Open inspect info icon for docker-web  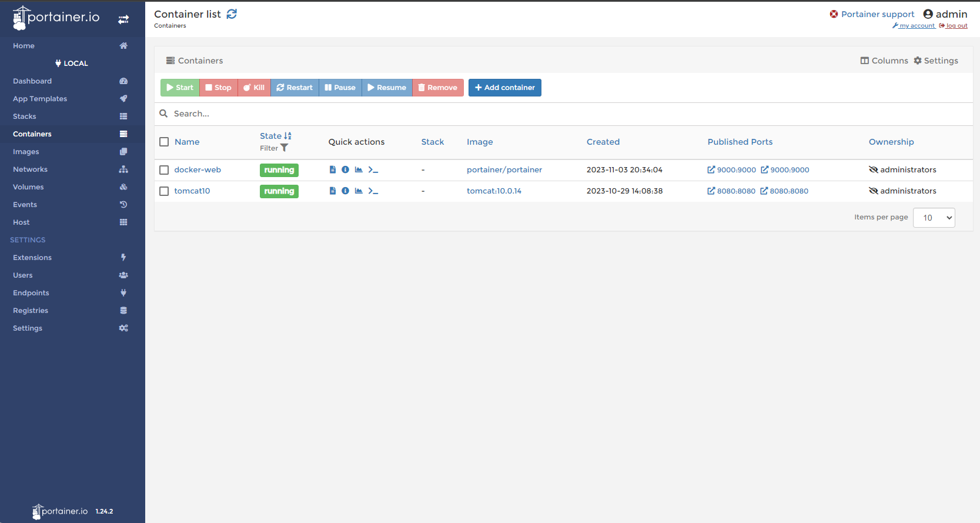pyautogui.click(x=345, y=169)
